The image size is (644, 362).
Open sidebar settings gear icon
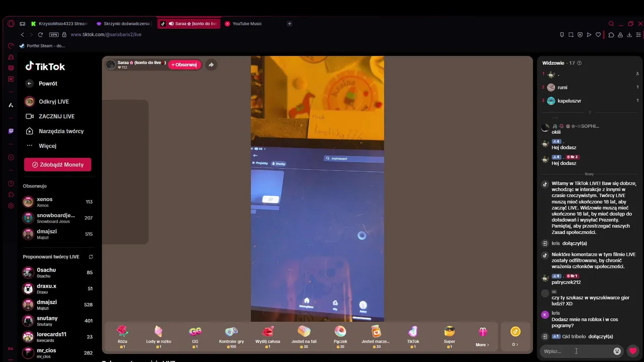(11, 206)
